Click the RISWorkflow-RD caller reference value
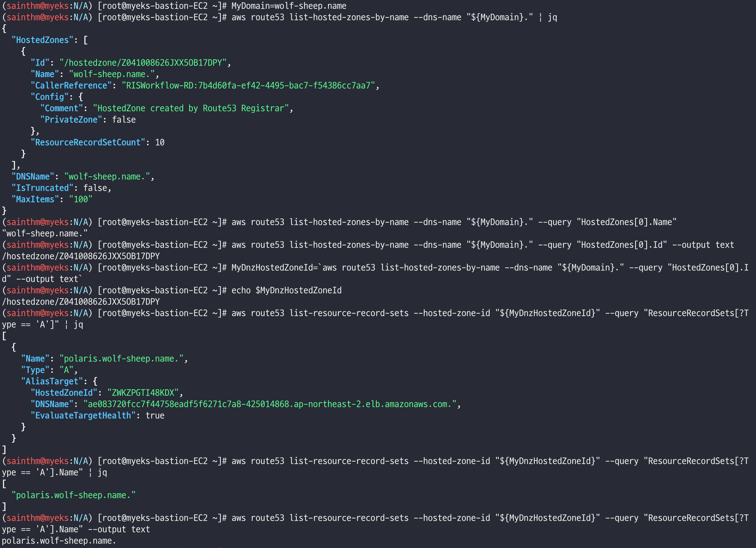This screenshot has width=756, height=548. [x=248, y=85]
